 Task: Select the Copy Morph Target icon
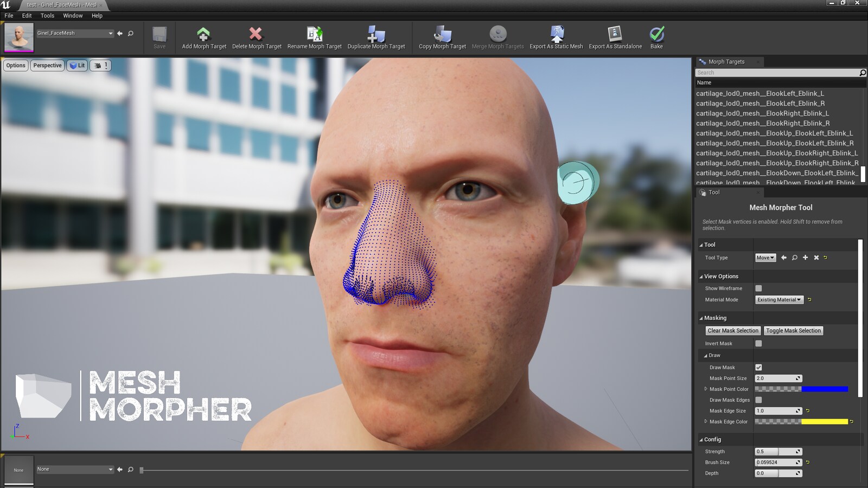click(441, 34)
